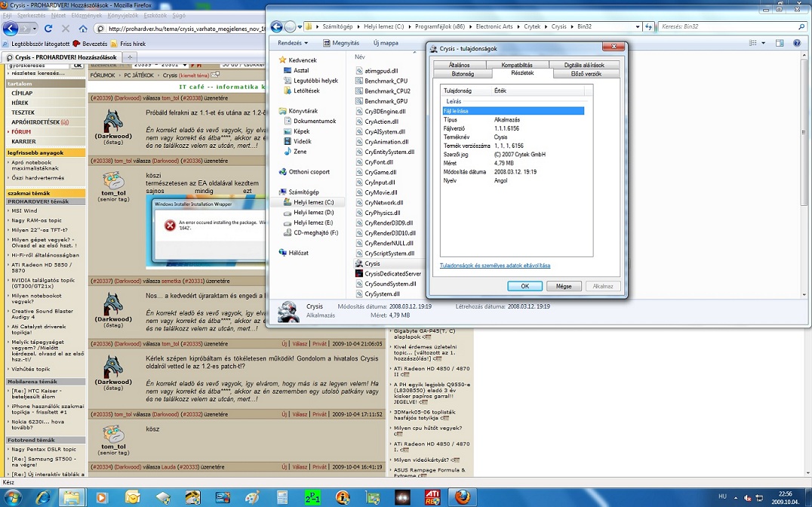This screenshot has width=812, height=507.
Task: Open the view options dropdown arrow in Explorer
Action: 763,43
